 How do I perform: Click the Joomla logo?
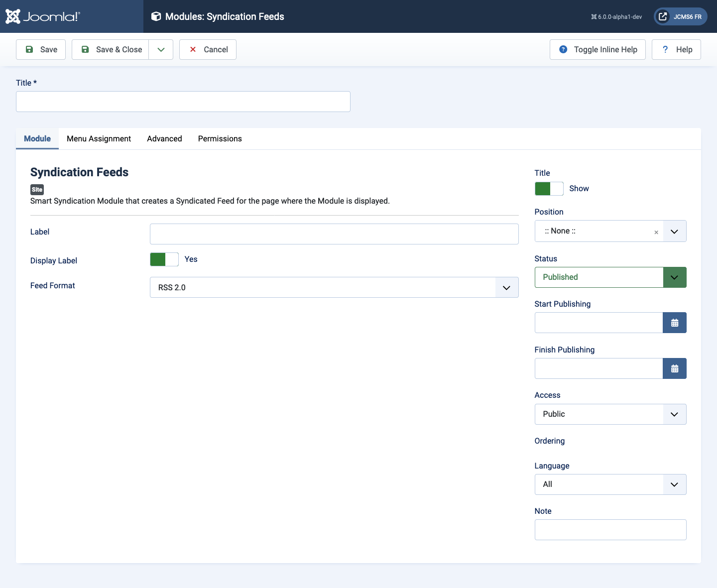pos(43,16)
